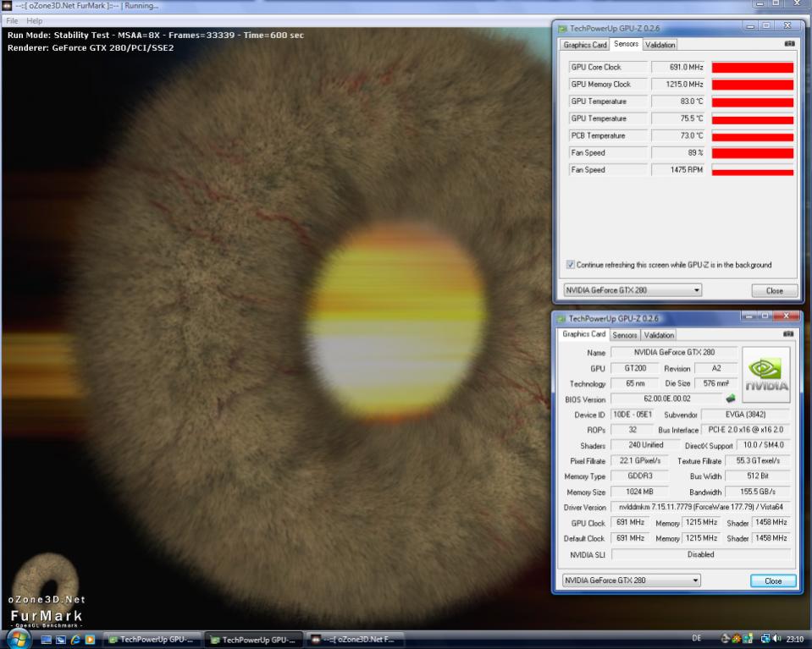Click the GT200 GPU field
Screen dimensions: 812x649
pos(635,368)
